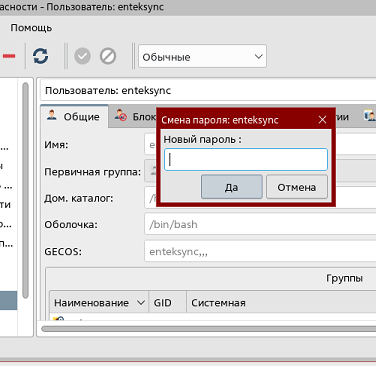Click the red minus delete icon
The width and height of the screenshot is (376, 366).
9,56
